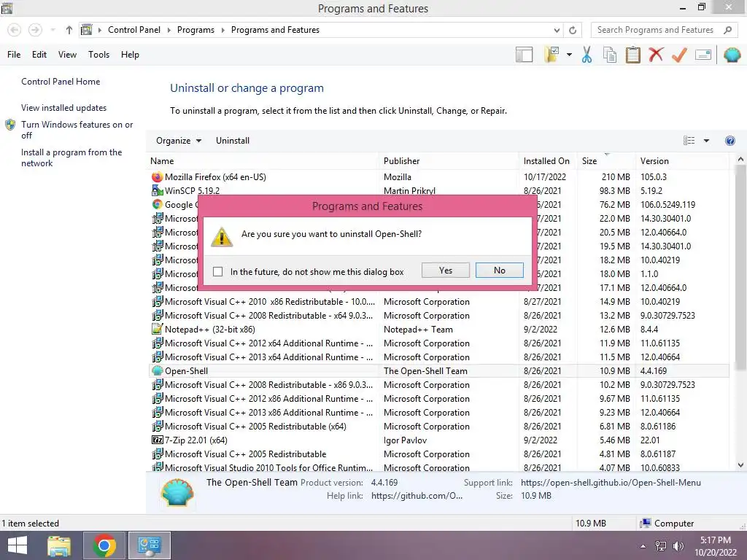Select the Open-Shell program row
The width and height of the screenshot is (747, 560).
pos(438,370)
